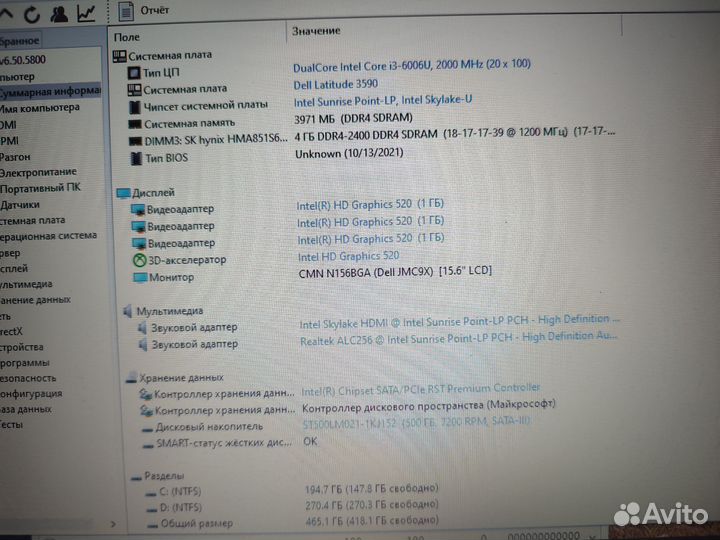Viewport: 720px width, 540px height.
Task: Select База данных category in the sidebar
Action: (26, 409)
